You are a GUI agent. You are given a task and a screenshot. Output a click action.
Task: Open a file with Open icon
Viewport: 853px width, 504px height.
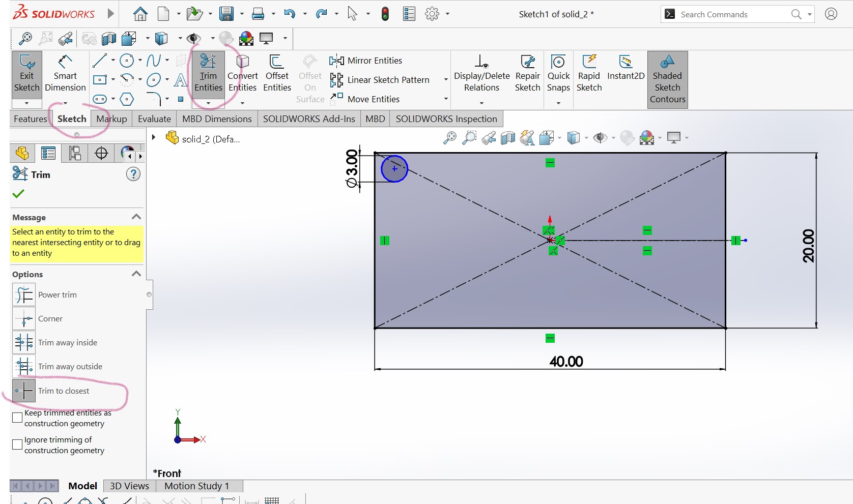[x=194, y=14]
